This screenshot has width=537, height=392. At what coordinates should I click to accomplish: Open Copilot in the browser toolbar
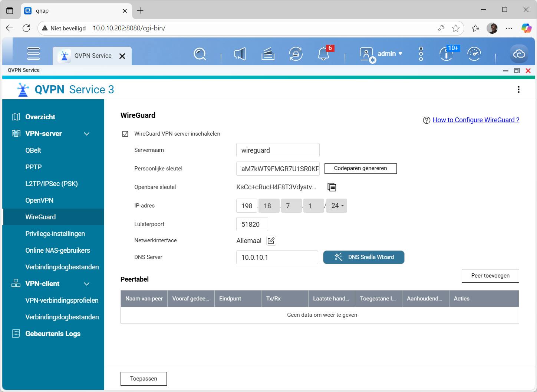click(526, 28)
